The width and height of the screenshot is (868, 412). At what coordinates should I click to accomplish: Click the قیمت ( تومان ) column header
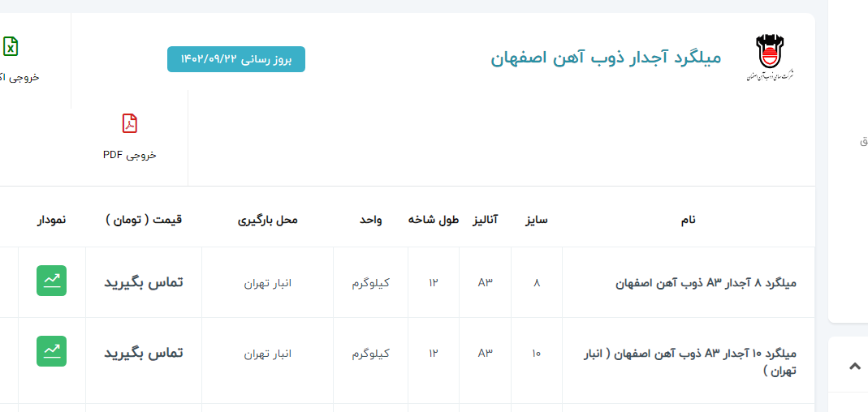click(144, 220)
